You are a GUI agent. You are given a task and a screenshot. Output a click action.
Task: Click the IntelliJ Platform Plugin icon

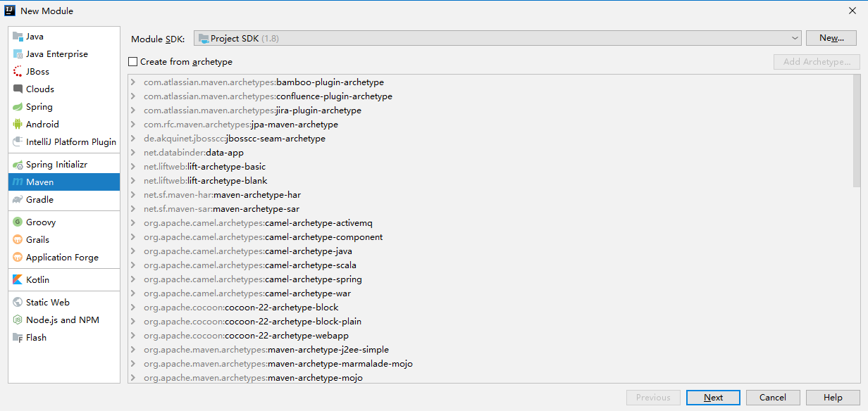[x=18, y=142]
